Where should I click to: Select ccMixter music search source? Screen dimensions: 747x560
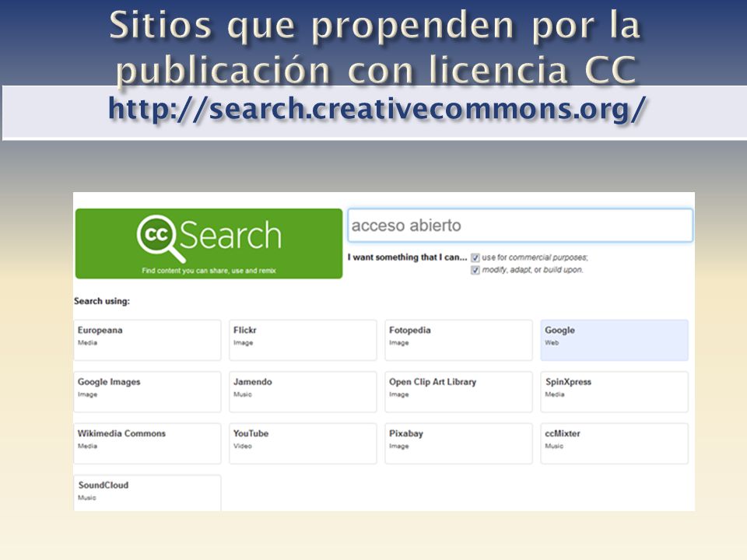click(615, 443)
